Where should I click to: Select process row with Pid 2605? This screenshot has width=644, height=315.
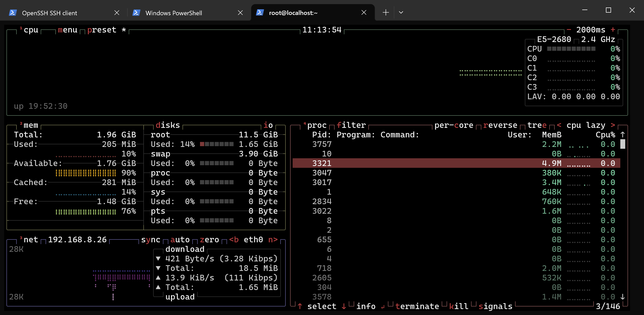click(456, 278)
